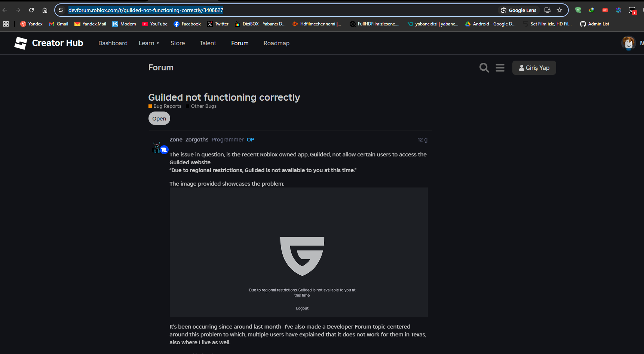
Task: Open the Bug Reports category
Action: pos(165,106)
